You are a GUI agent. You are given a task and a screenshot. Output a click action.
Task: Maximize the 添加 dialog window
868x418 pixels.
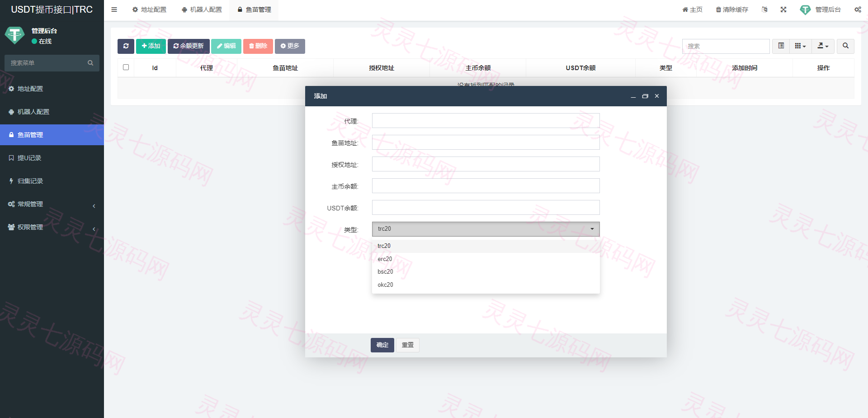pos(645,96)
